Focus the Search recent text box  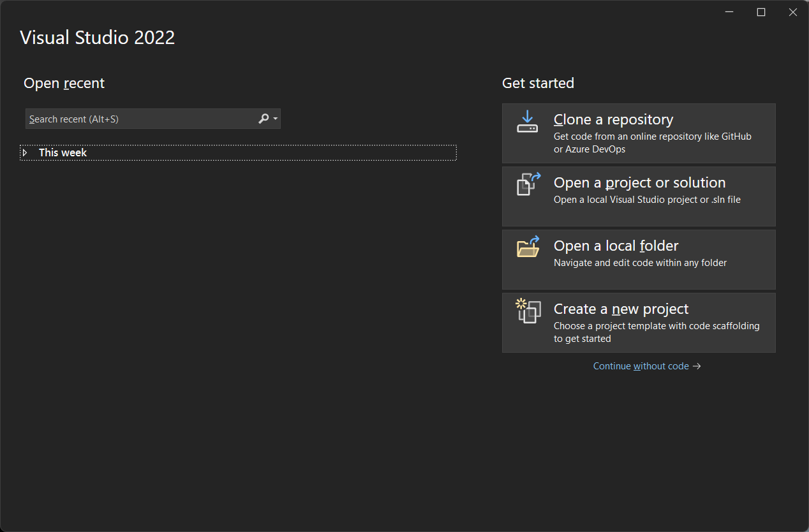tap(140, 119)
